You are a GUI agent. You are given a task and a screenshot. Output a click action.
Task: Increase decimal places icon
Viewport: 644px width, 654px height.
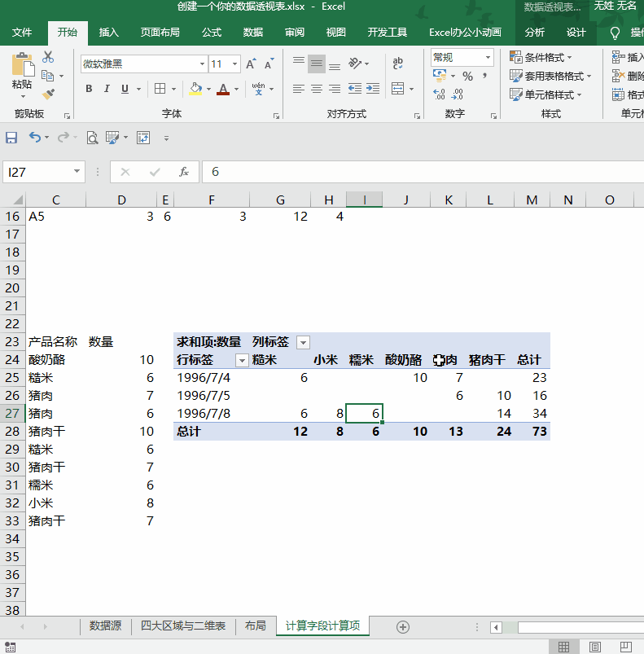point(439,94)
